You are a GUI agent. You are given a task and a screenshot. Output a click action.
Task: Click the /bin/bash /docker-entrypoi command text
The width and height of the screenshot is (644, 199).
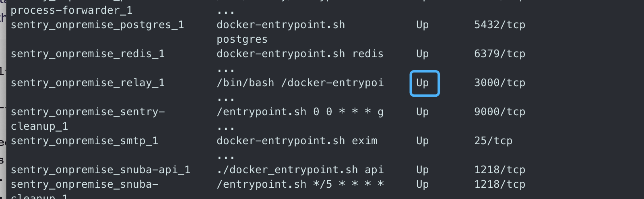coord(300,83)
